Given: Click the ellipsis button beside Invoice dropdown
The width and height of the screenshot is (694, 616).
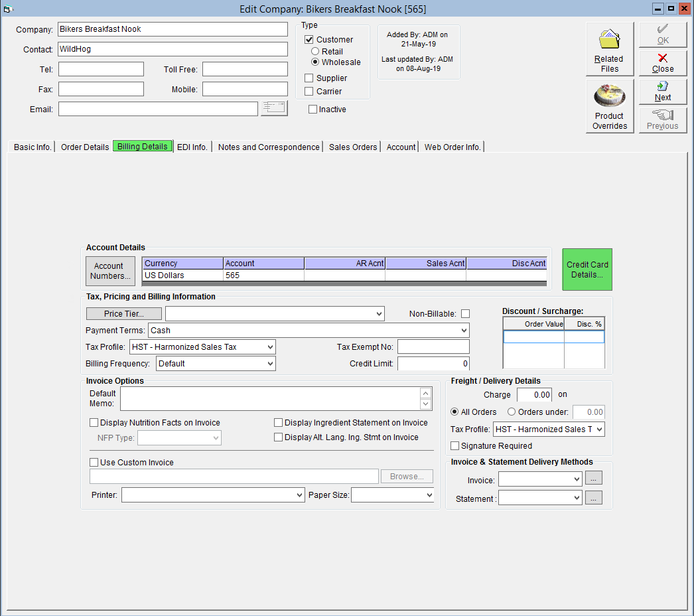Looking at the screenshot, I should pos(594,479).
